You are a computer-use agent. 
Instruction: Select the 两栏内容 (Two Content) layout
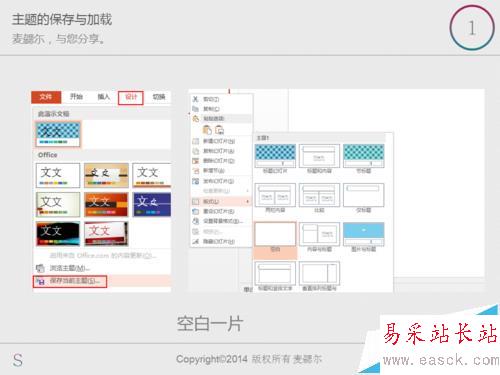275,198
